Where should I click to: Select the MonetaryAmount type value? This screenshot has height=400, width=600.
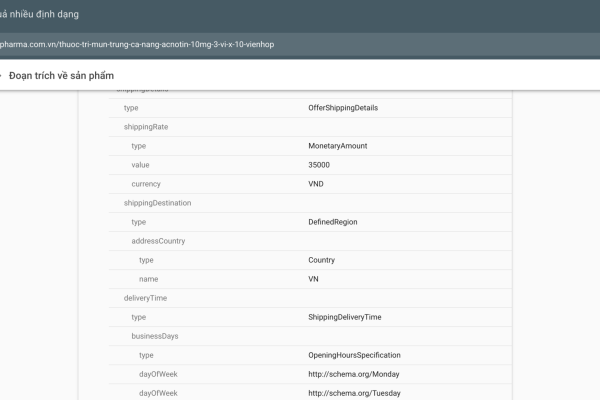338,146
